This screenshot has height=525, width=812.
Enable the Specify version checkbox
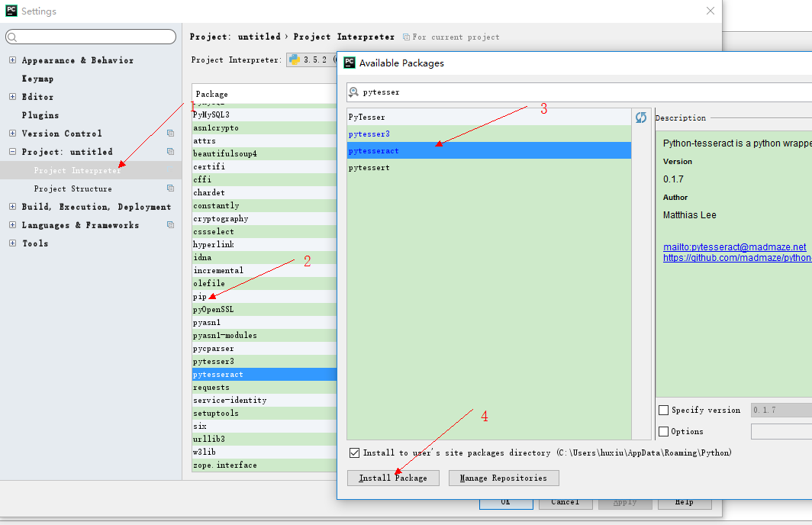pos(663,410)
